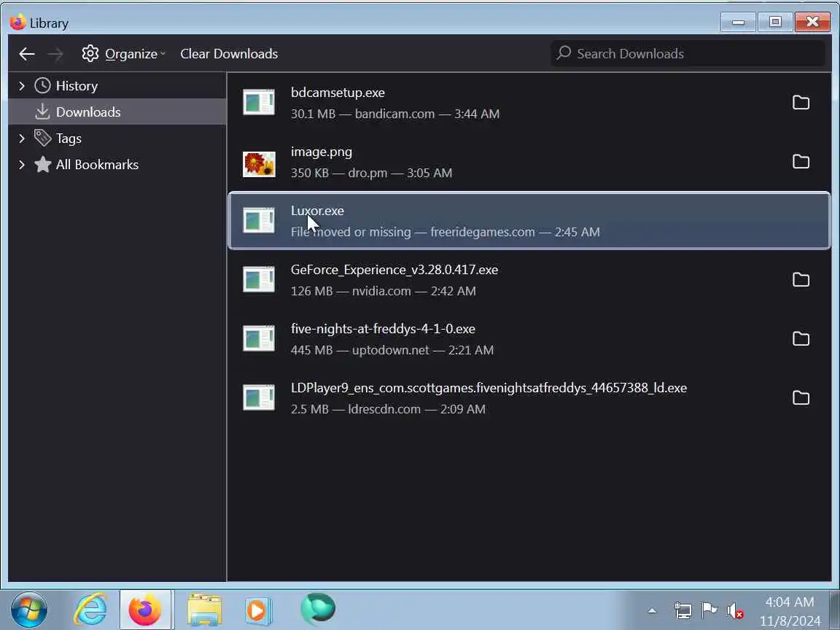Click '126 MB — nvidia.com — 2:42 AM' details
The width and height of the screenshot is (840, 630).
click(x=383, y=291)
